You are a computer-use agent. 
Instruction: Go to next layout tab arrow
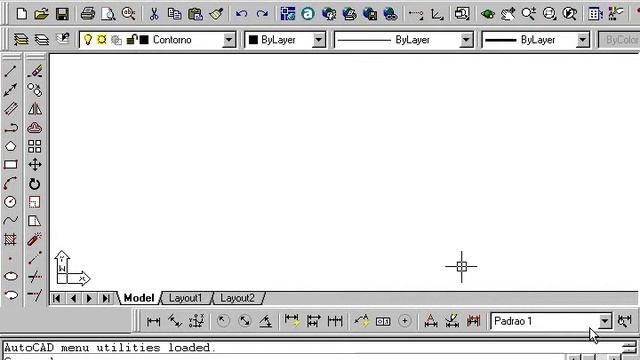coord(89,298)
